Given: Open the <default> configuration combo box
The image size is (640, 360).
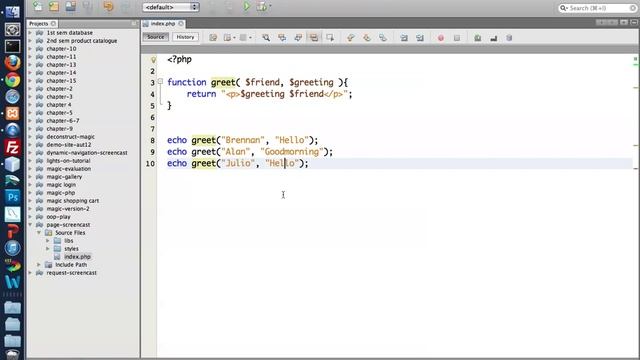Looking at the screenshot, I should pyautogui.click(x=171, y=7).
